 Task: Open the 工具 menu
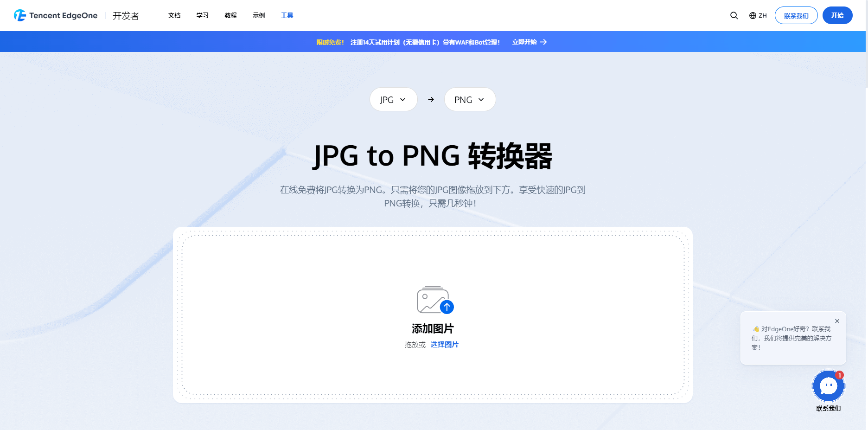point(287,15)
